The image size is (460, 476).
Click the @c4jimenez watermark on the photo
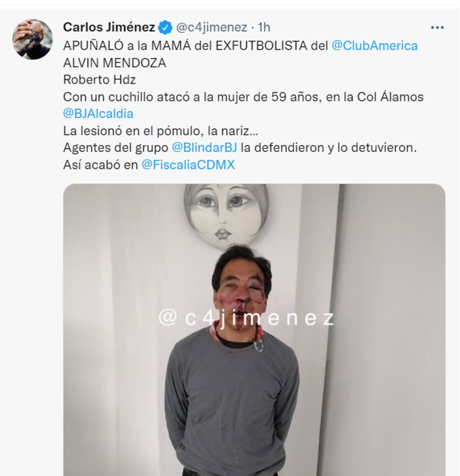pos(246,318)
